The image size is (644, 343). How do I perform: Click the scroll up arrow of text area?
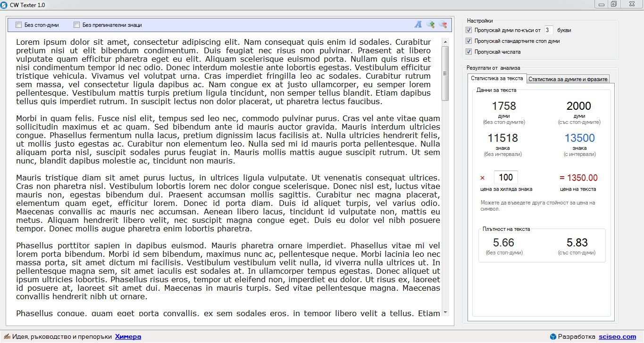coord(445,42)
